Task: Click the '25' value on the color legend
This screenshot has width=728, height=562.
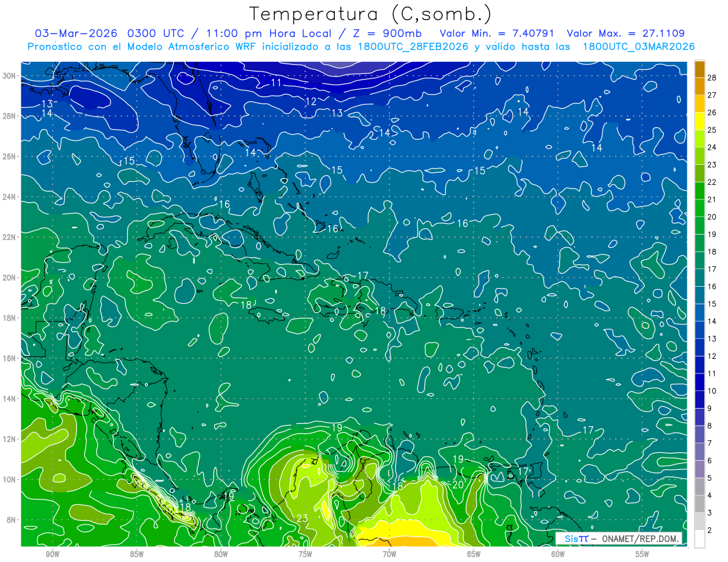Action: coord(712,130)
